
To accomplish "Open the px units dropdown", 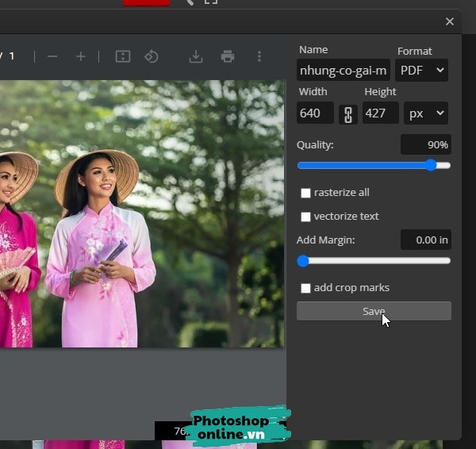I will [425, 113].
